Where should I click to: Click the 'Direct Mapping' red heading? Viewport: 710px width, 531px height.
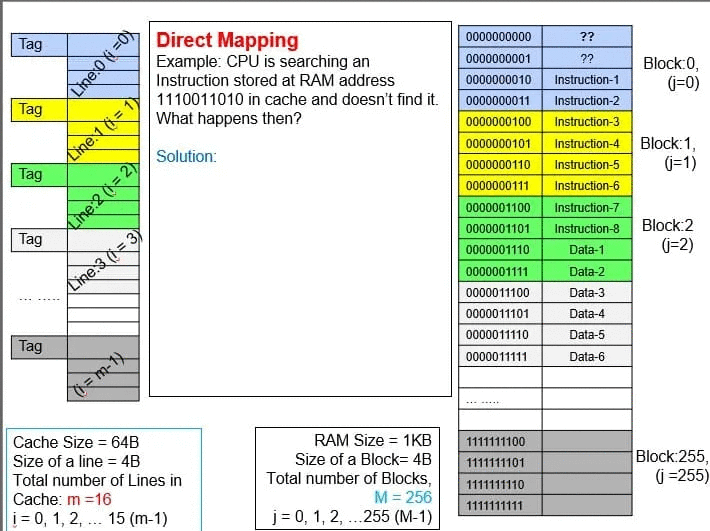[227, 40]
